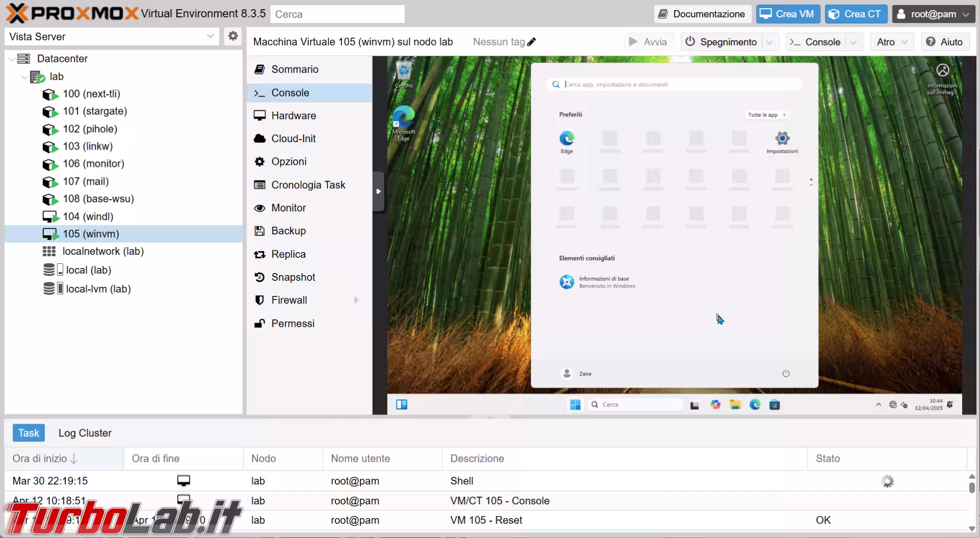Open Impostazioni in the Start menu
Image resolution: width=980 pixels, height=538 pixels.
(x=782, y=142)
